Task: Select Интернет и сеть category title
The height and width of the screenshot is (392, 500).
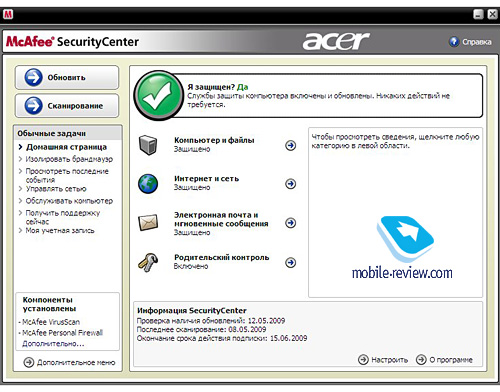Action: pos(206,179)
